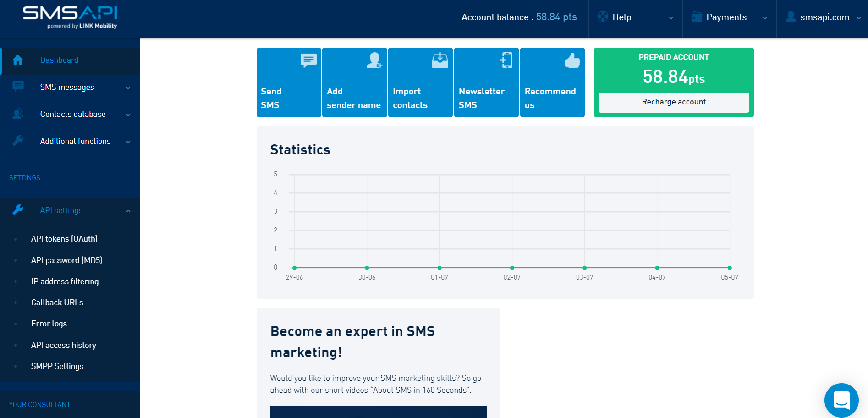Click the YOUR CONSULTANT section label
The height and width of the screenshot is (418, 868).
pyautogui.click(x=40, y=405)
